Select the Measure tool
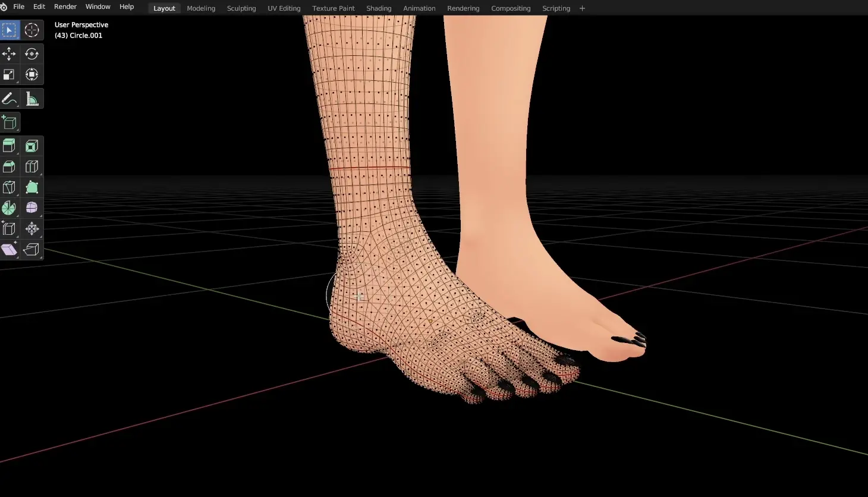 click(32, 99)
